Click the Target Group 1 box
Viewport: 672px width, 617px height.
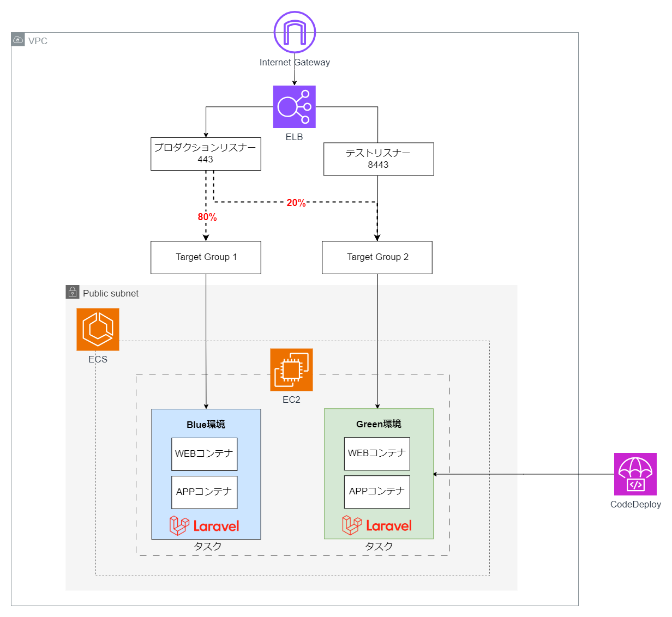206,257
